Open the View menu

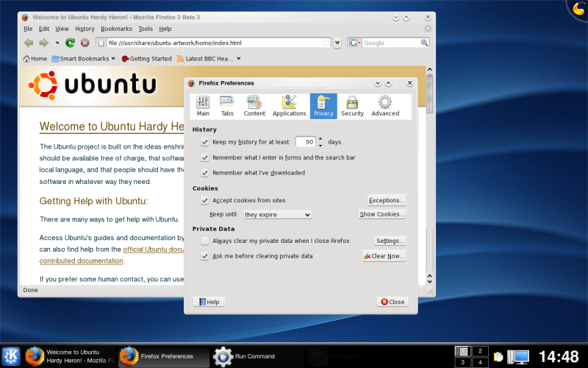point(62,29)
